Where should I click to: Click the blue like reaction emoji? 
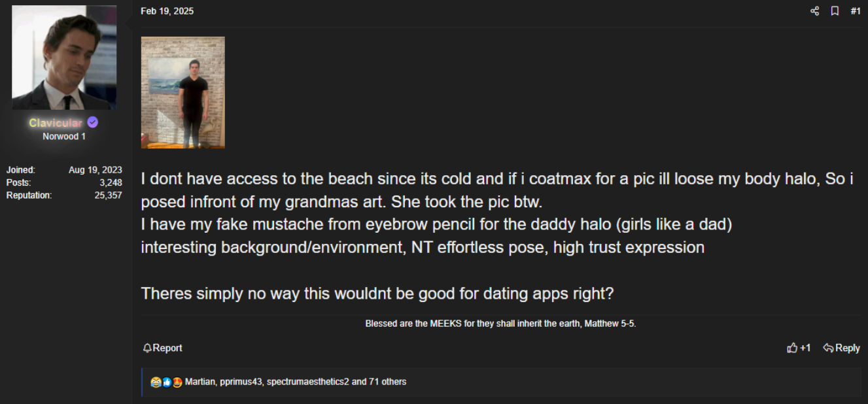pos(166,382)
